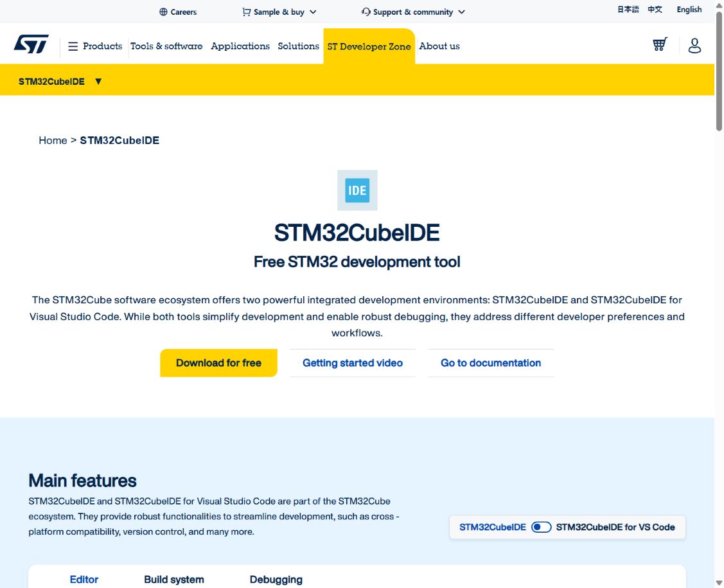Click the scrollbar down arrow

719,582
